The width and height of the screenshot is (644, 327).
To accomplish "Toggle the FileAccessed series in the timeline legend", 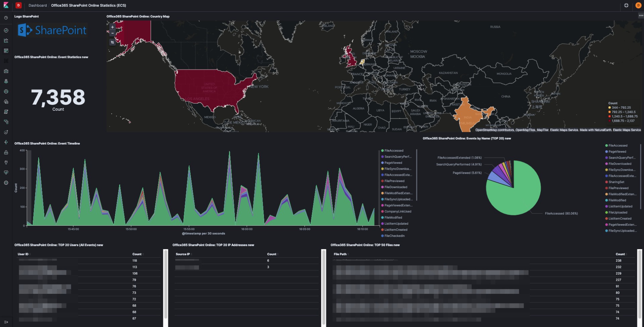I will tap(394, 151).
